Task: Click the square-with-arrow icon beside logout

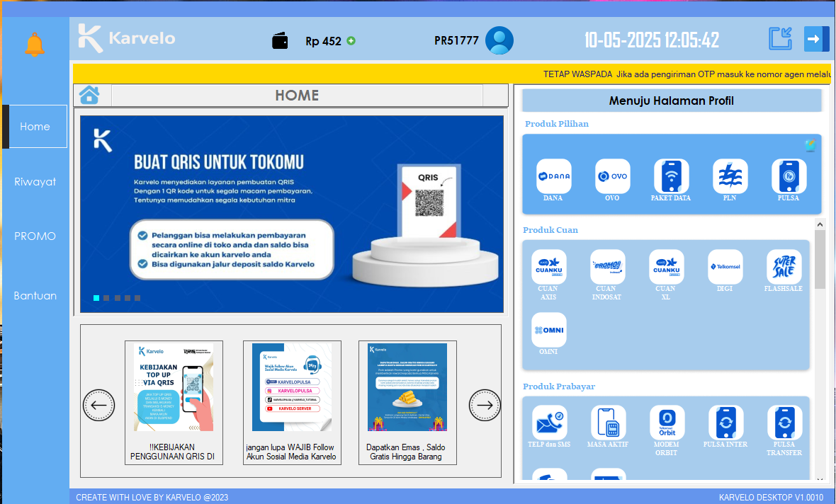Action: pos(781,39)
